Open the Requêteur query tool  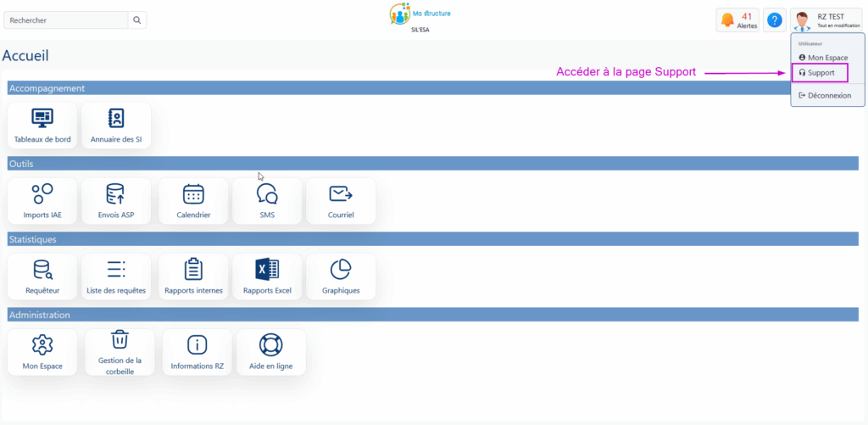42,277
